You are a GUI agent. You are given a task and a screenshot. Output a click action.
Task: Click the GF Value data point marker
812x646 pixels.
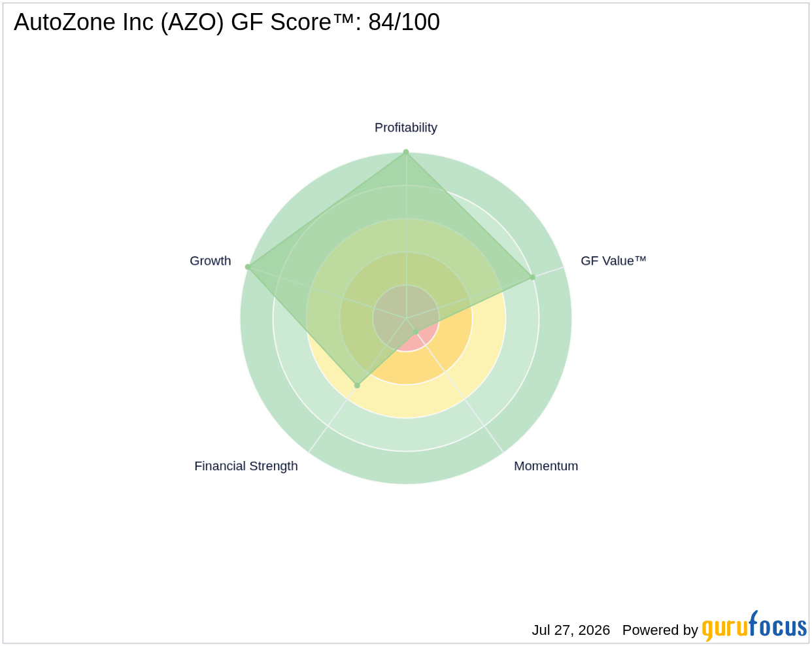point(532,277)
